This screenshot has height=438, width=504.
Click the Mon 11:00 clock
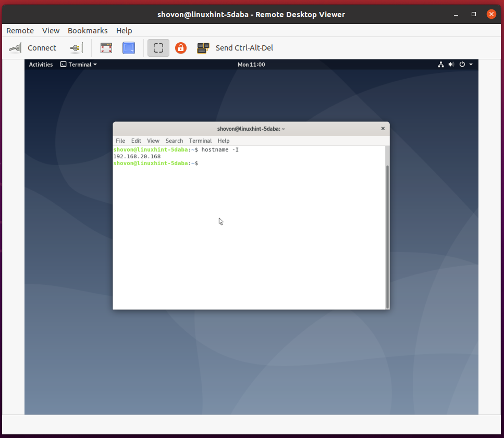click(251, 65)
